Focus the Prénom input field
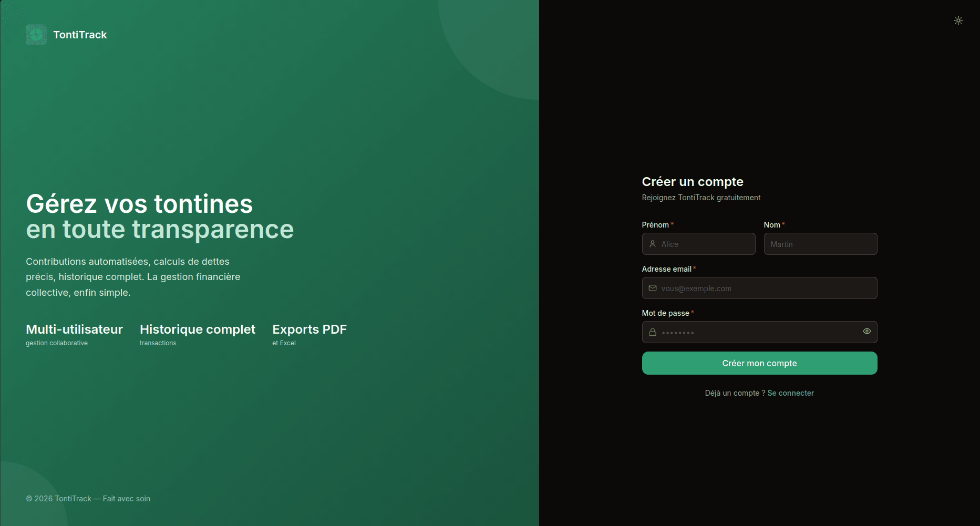The height and width of the screenshot is (526, 980). (699, 244)
